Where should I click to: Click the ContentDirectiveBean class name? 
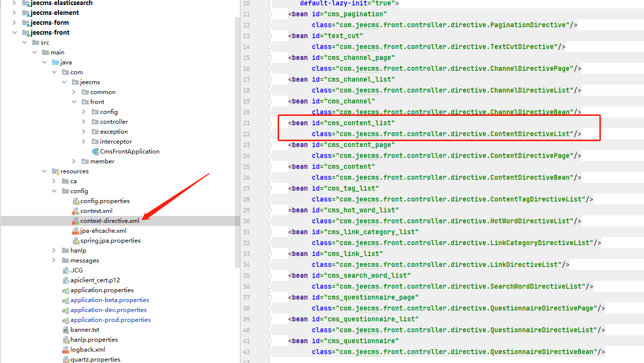coord(530,177)
